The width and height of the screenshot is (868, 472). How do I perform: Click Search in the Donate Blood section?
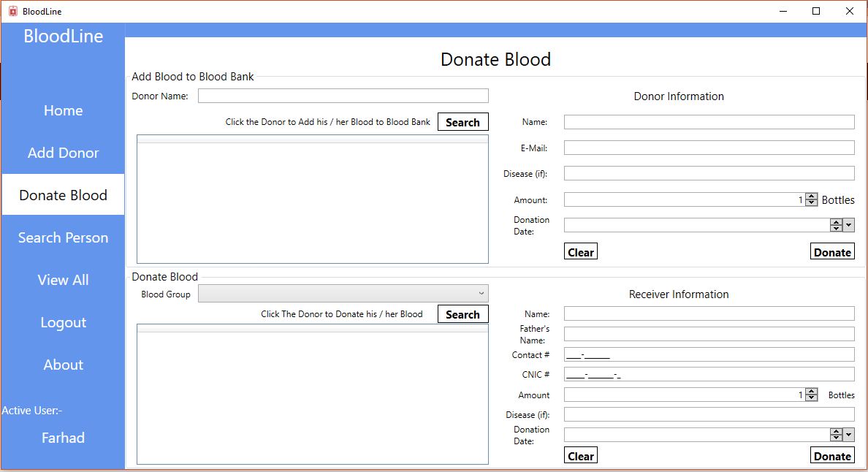[x=462, y=313]
